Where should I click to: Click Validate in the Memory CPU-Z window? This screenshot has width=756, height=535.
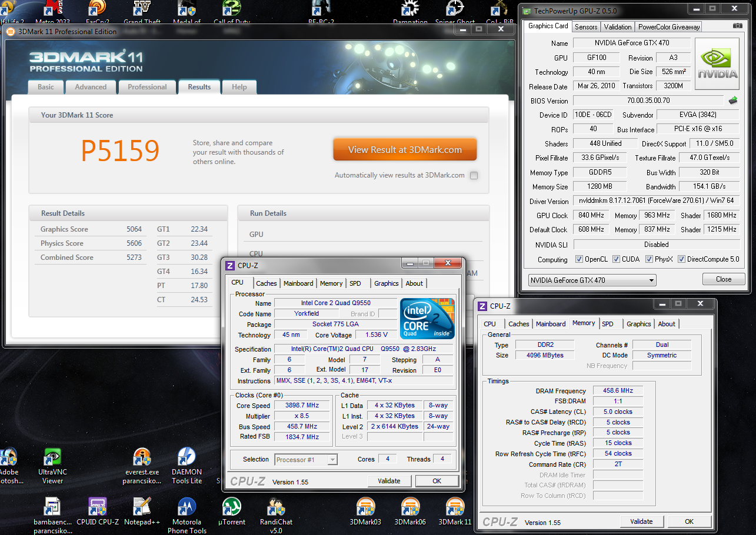point(641,521)
